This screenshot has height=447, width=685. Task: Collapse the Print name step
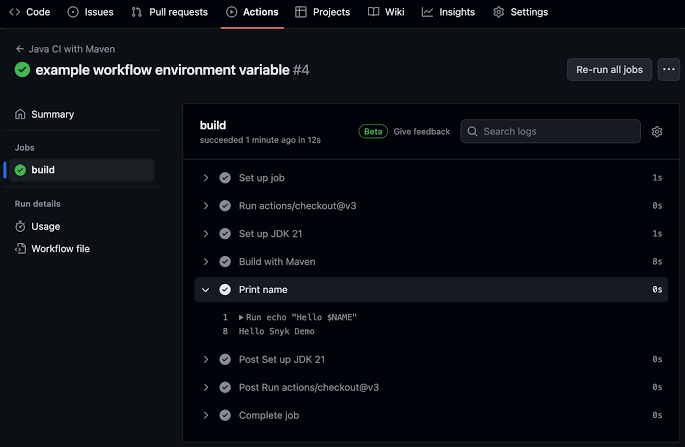click(205, 290)
